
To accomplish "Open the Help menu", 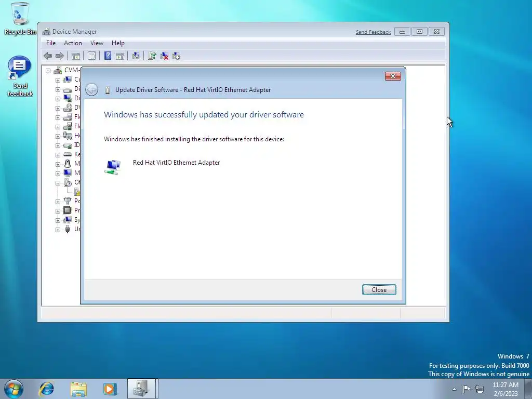I will [x=118, y=43].
